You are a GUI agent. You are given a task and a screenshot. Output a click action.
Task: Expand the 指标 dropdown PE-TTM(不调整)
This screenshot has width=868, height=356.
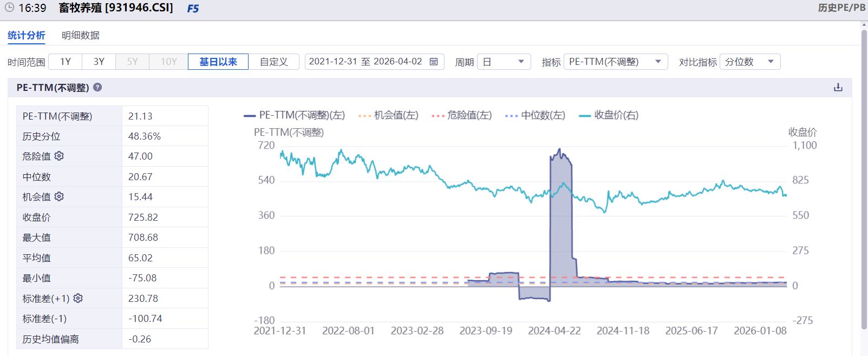point(615,62)
